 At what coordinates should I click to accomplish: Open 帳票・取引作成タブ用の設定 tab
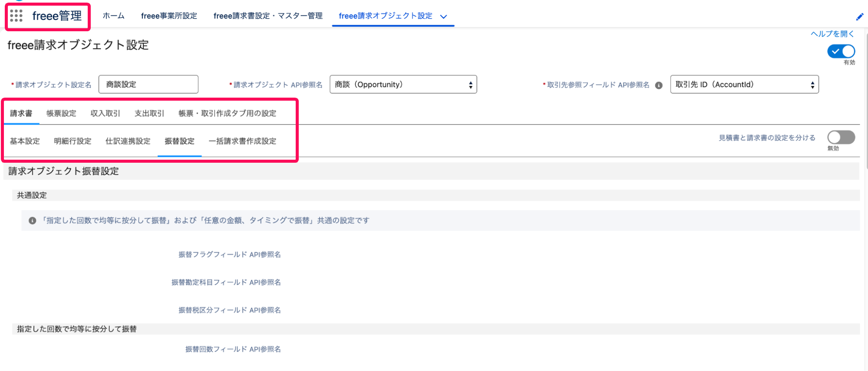point(228,113)
